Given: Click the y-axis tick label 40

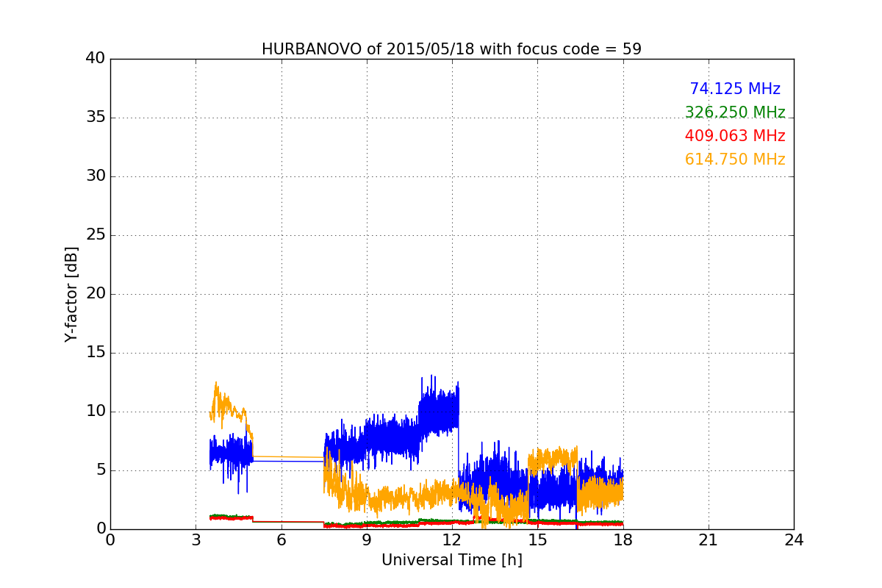Looking at the screenshot, I should click(96, 59).
